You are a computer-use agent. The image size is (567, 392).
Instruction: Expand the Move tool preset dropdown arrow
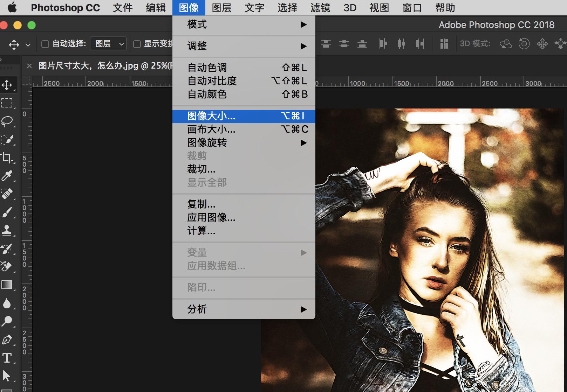(x=28, y=43)
